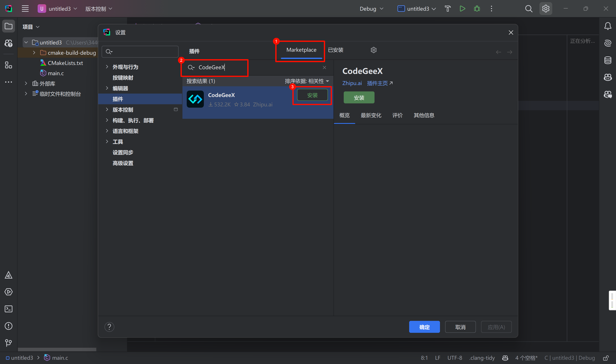This screenshot has height=364, width=616.
Task: Open 设置同步 settings page
Action: click(x=123, y=153)
